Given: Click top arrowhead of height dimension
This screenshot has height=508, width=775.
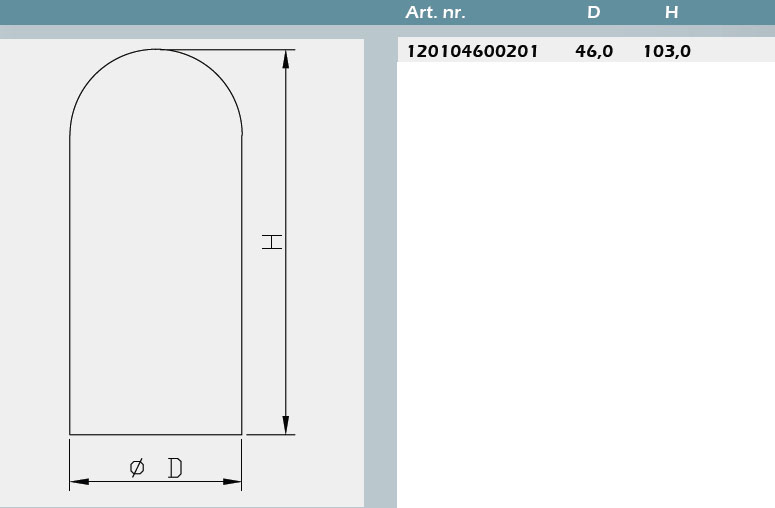Looking at the screenshot, I should tap(286, 59).
